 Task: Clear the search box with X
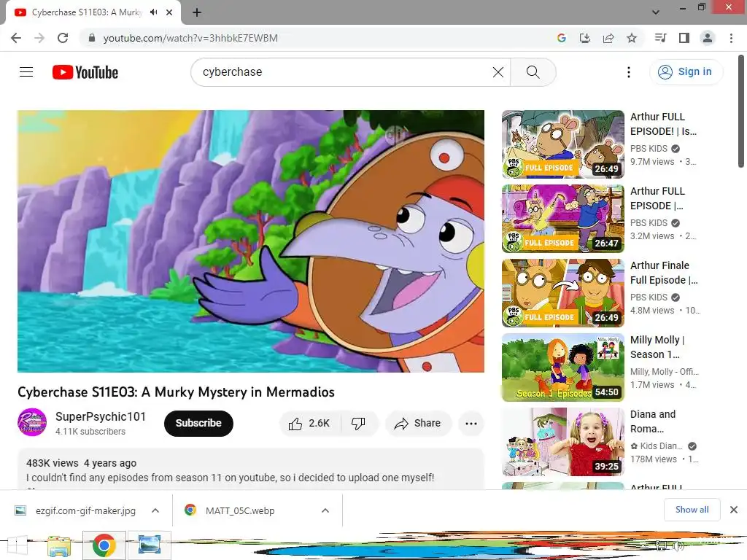pyautogui.click(x=498, y=72)
